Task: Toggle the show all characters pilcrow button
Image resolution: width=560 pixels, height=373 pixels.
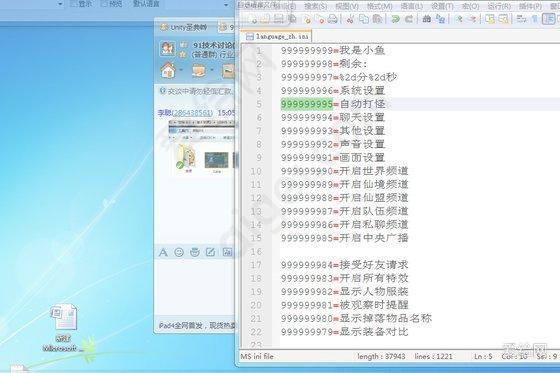Action: point(535,19)
